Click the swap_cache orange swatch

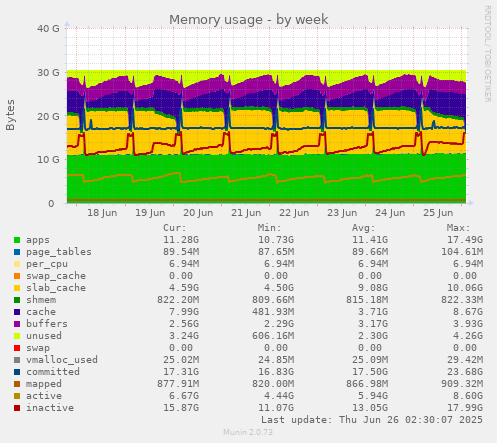(17, 276)
